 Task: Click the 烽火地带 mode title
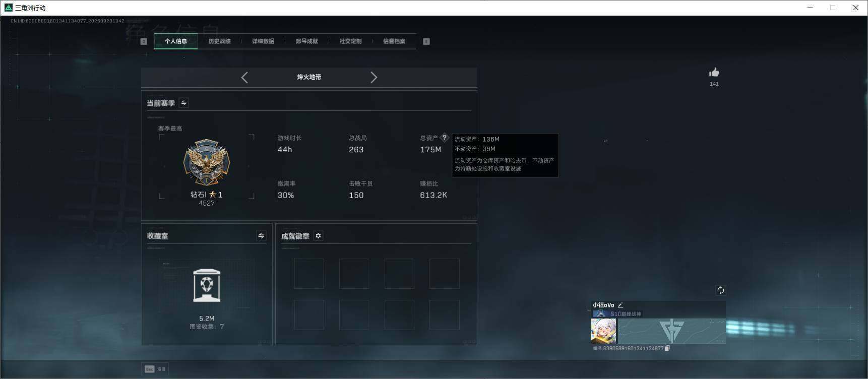click(309, 77)
